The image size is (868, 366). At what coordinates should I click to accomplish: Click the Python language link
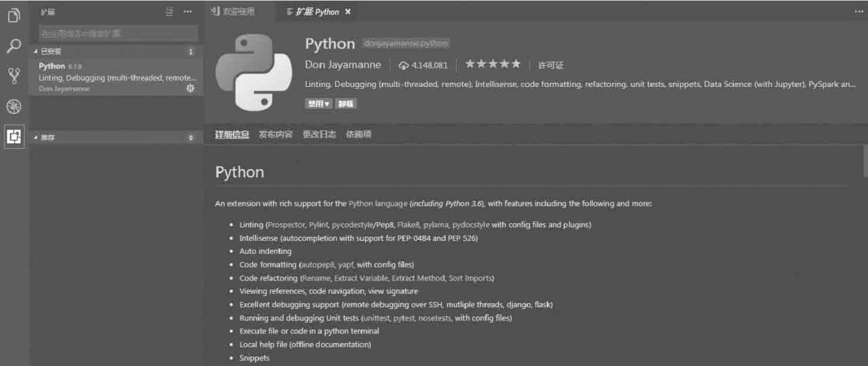point(378,204)
